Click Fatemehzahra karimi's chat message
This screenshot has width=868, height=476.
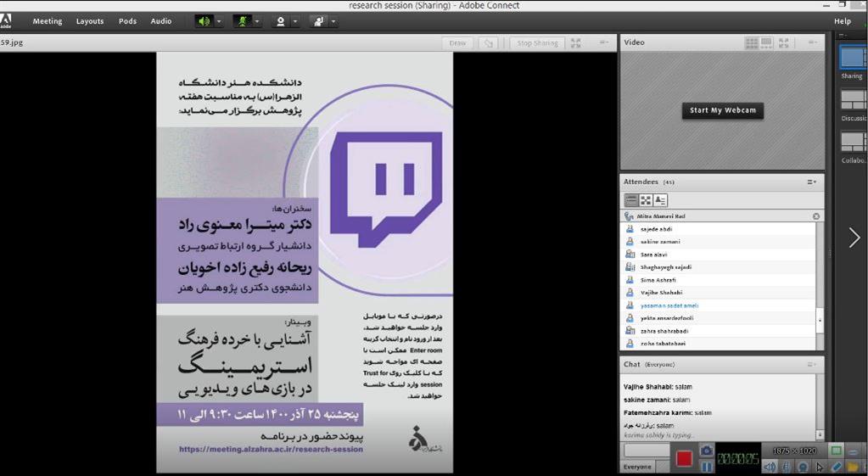pyautogui.click(x=668, y=413)
